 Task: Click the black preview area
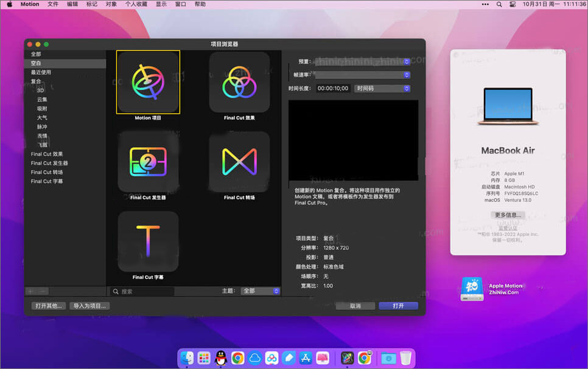pos(353,140)
